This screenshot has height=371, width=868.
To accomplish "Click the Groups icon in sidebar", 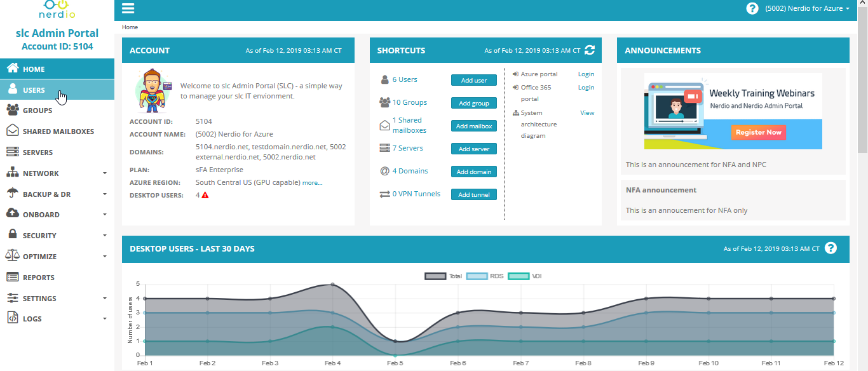I will 12,110.
